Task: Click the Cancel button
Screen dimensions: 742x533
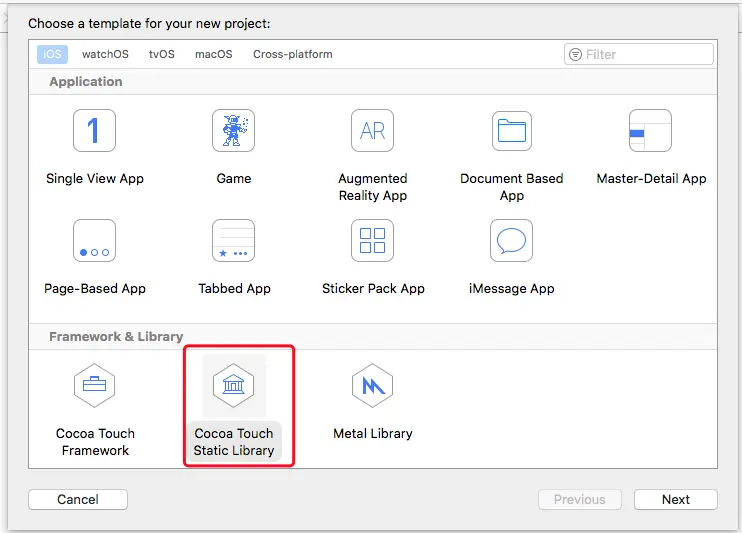Action: 78,499
